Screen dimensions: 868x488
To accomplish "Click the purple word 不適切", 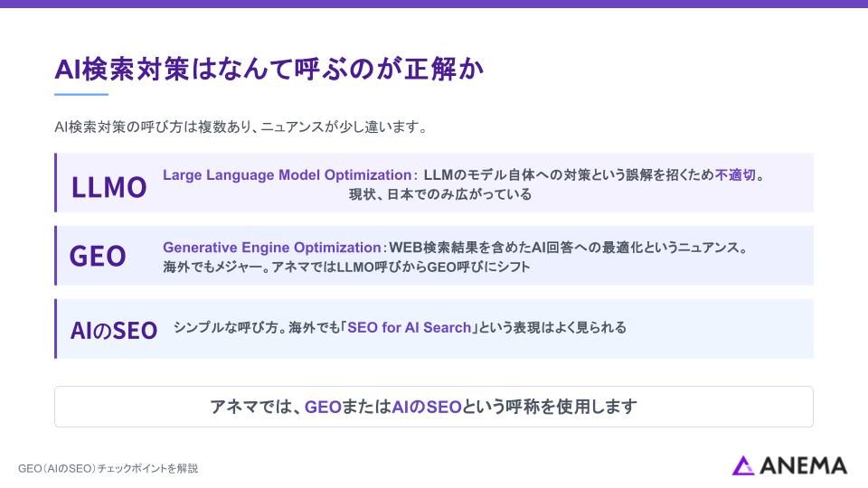I will click(x=735, y=175).
